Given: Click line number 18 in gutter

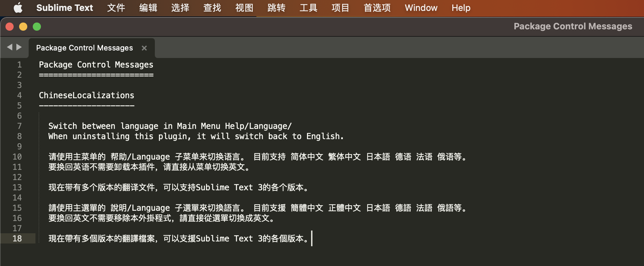Looking at the screenshot, I should tap(17, 239).
